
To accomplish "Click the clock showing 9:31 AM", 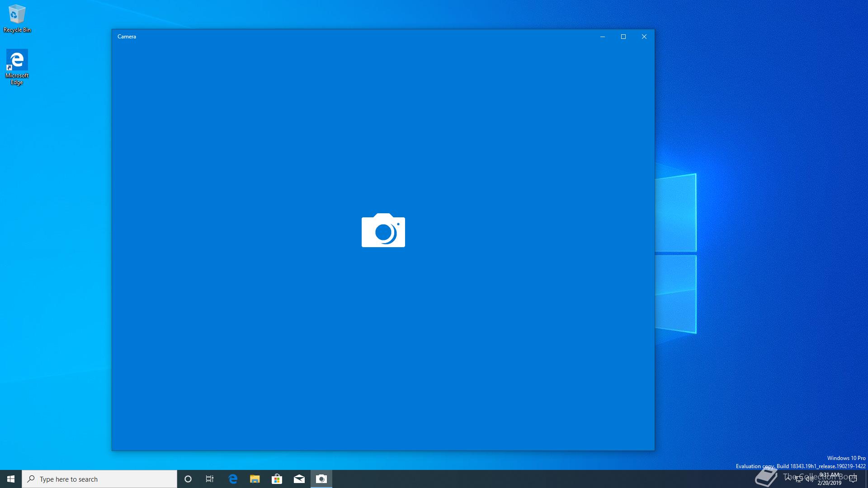I will tap(829, 479).
